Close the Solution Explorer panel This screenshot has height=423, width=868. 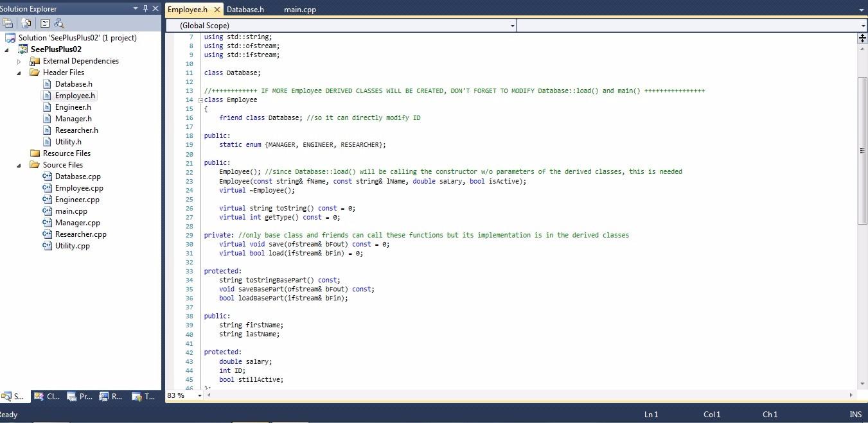coord(155,8)
